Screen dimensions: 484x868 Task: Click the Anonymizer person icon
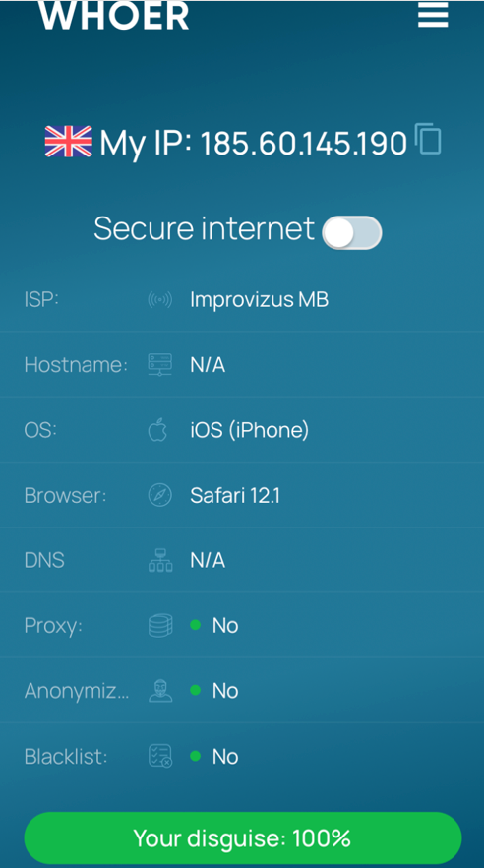(x=160, y=691)
